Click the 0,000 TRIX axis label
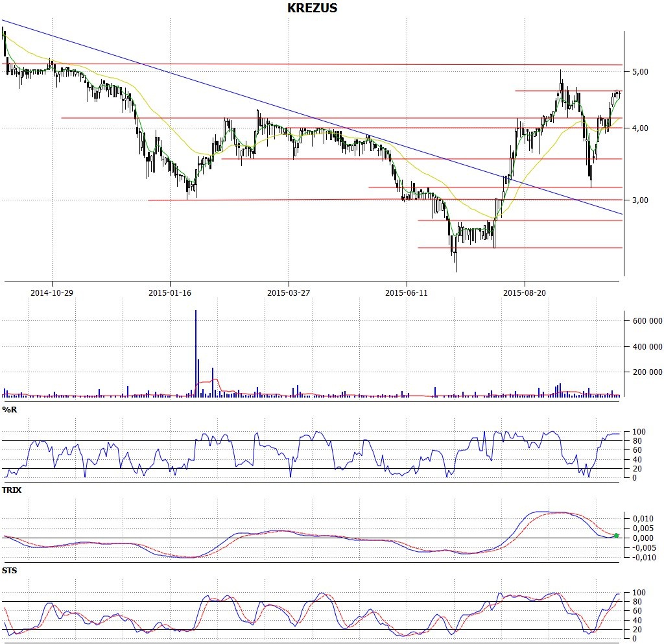Screen dimensions: 664x644 643,538
